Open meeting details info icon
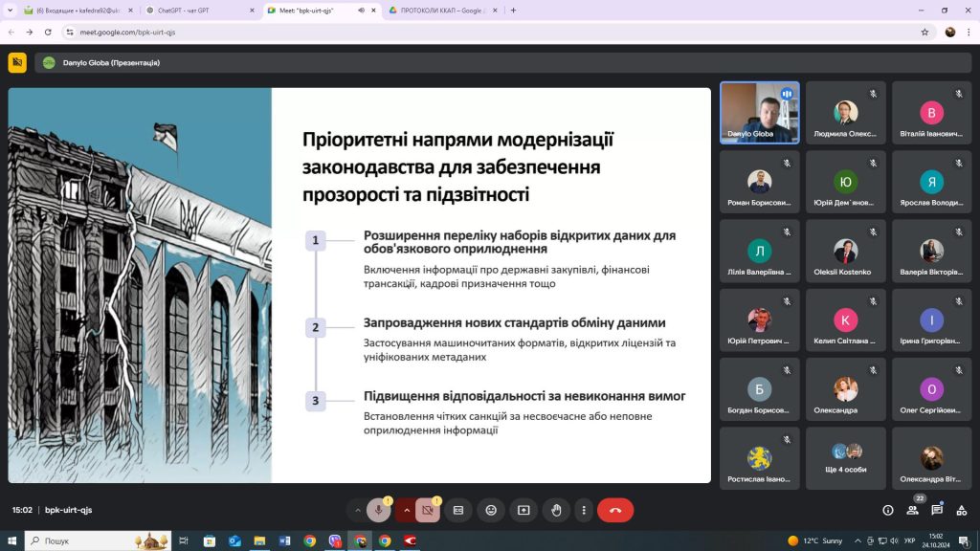The width and height of the screenshot is (980, 551). coord(888,511)
